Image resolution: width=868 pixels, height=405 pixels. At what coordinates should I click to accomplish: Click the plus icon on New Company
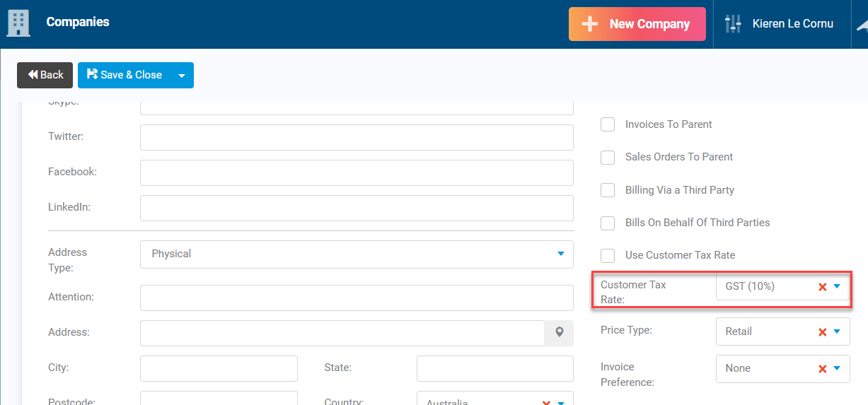tap(589, 24)
